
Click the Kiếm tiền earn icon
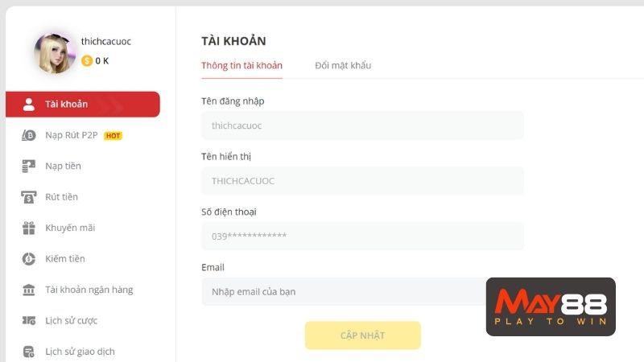29,258
